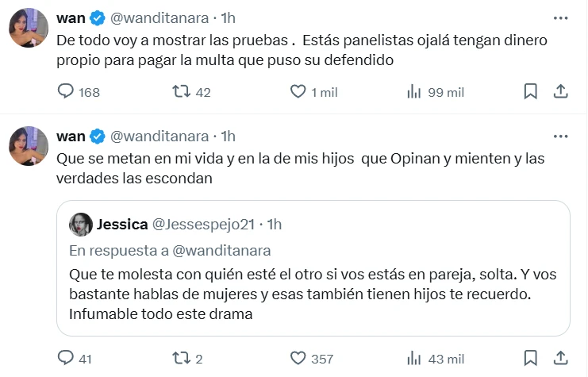
Task: Reply to the first tweet about pruebas
Action: coord(66,92)
